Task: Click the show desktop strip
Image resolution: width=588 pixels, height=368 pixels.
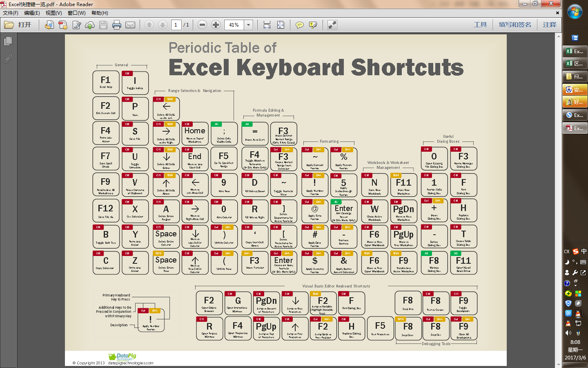Action: pyautogui.click(x=575, y=365)
